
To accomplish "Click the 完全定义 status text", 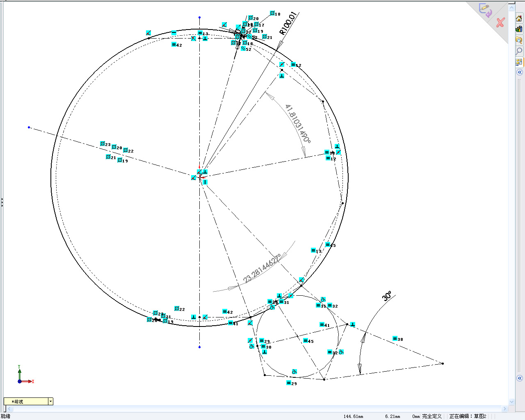I will 432,416.
